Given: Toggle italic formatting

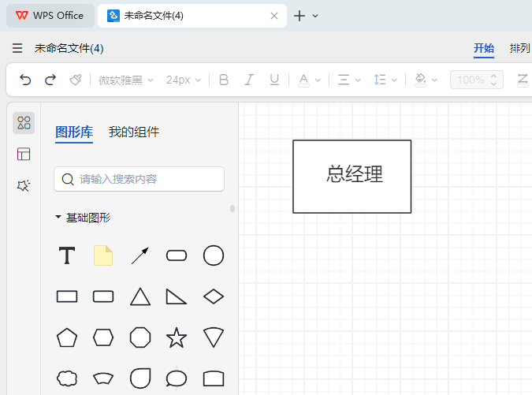Looking at the screenshot, I should pyautogui.click(x=249, y=80).
